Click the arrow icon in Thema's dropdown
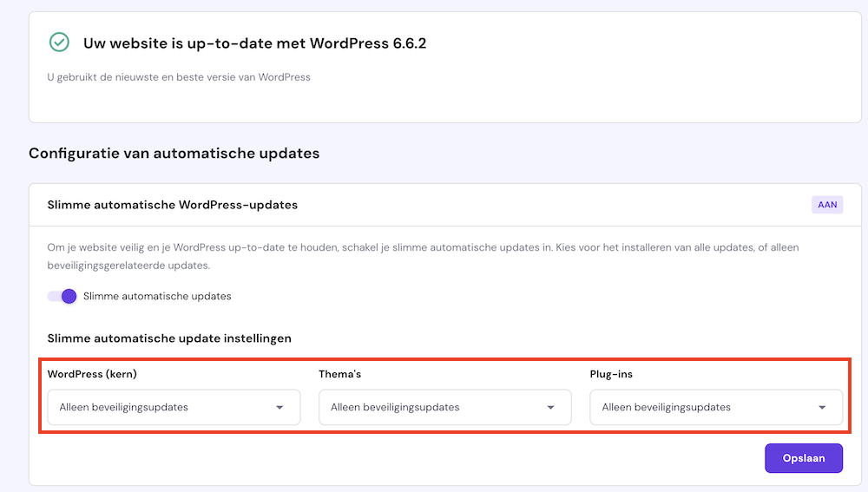The image size is (868, 492). 550,407
